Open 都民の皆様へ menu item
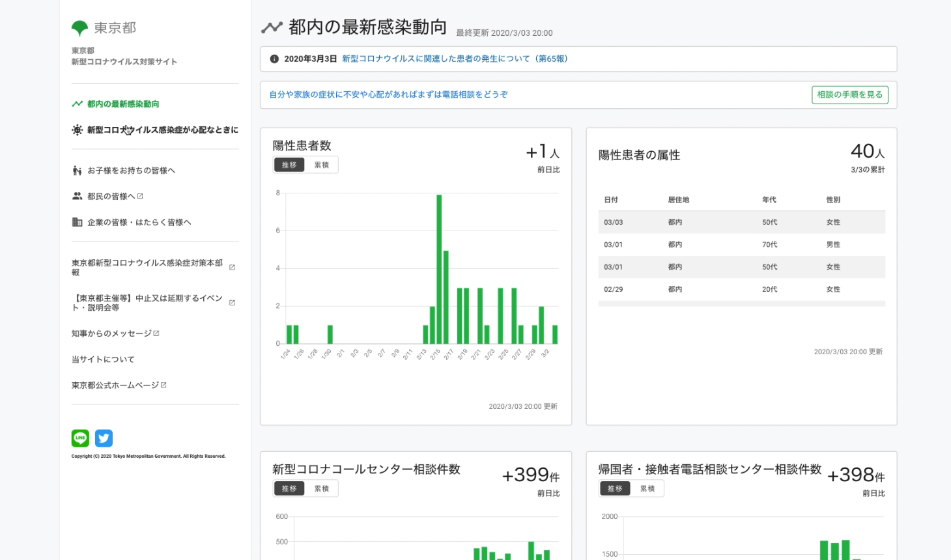 [x=111, y=196]
